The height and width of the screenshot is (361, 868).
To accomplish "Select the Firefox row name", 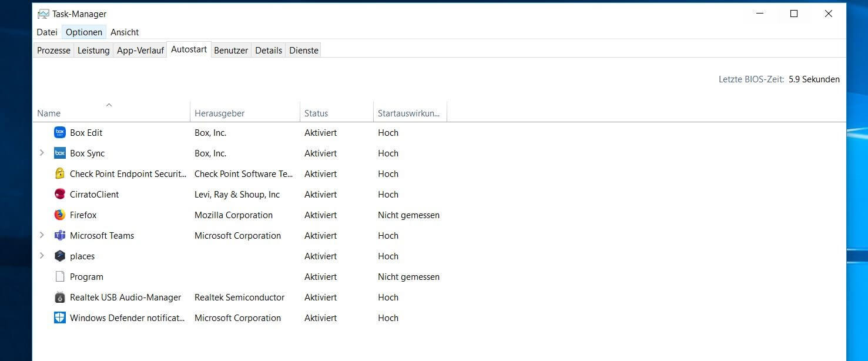I will click(x=83, y=215).
